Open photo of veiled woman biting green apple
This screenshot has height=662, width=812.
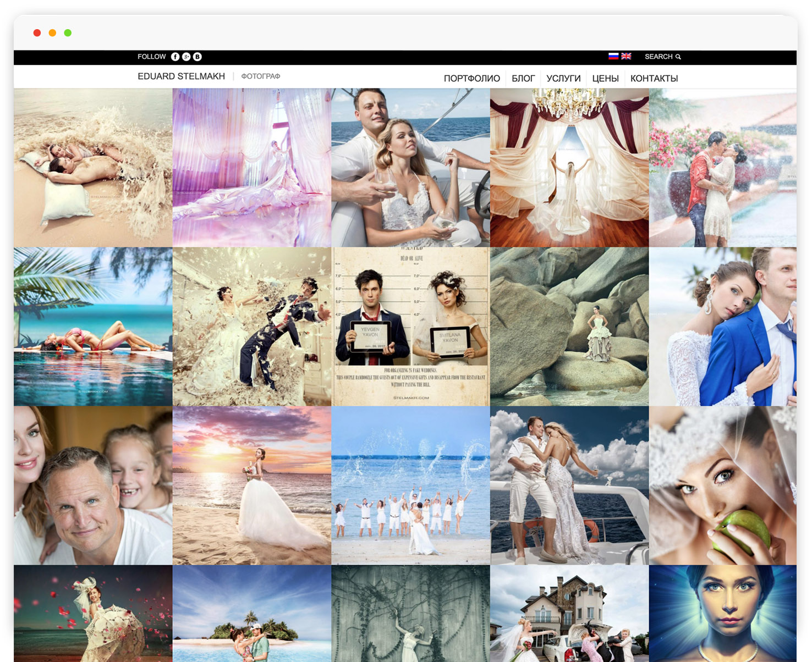click(x=723, y=486)
